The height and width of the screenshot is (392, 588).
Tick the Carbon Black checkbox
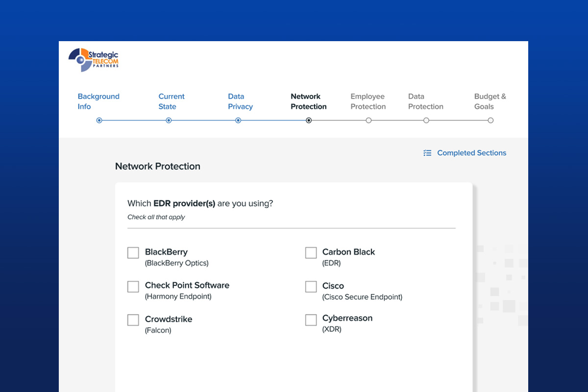tap(311, 253)
